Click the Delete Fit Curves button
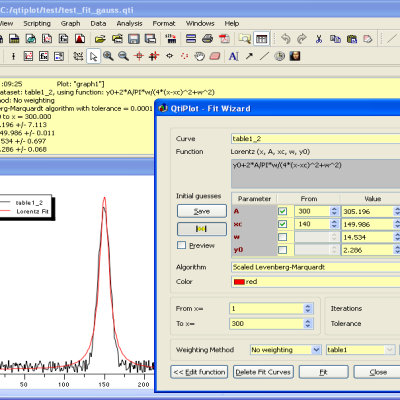 [263, 372]
